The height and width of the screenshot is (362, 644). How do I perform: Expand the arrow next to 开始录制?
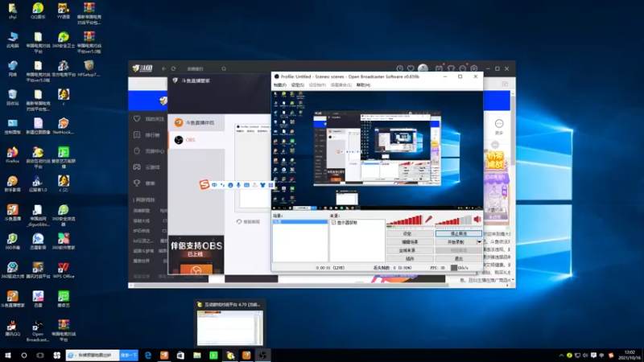pyautogui.click(x=479, y=242)
